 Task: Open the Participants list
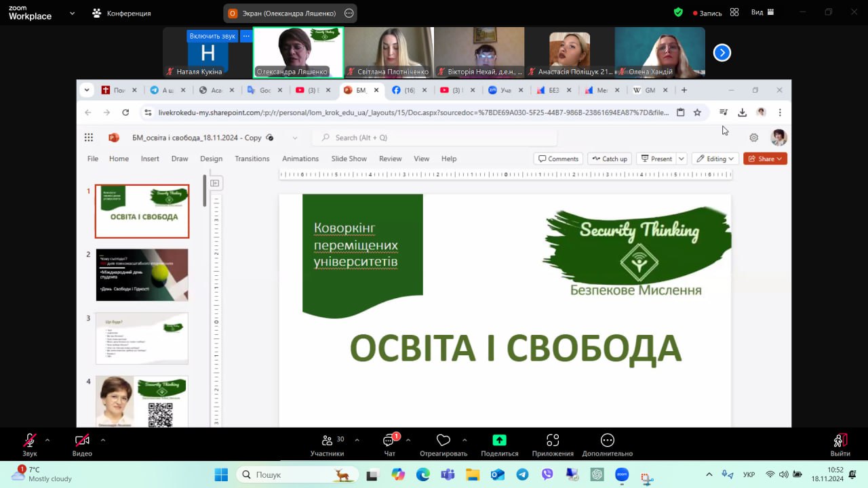tap(328, 441)
